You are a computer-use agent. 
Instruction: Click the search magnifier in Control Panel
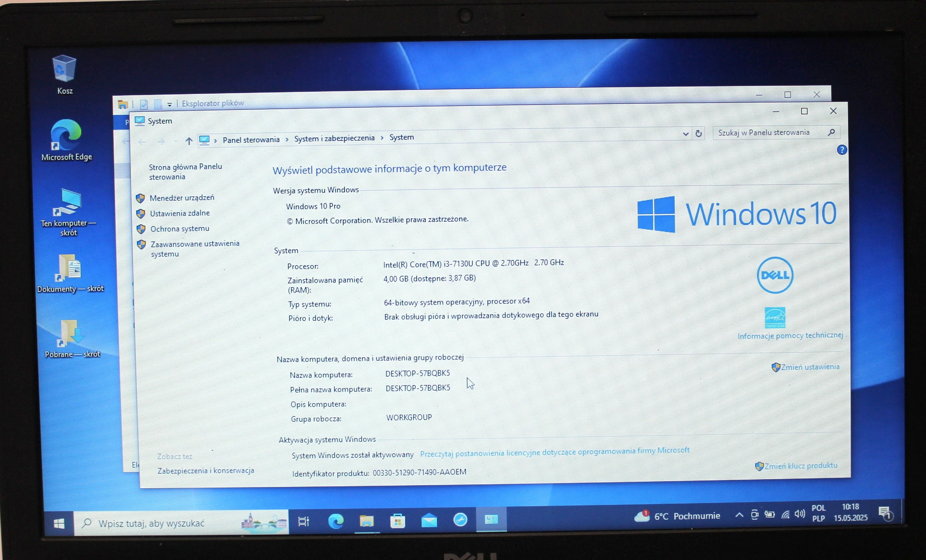click(x=831, y=132)
